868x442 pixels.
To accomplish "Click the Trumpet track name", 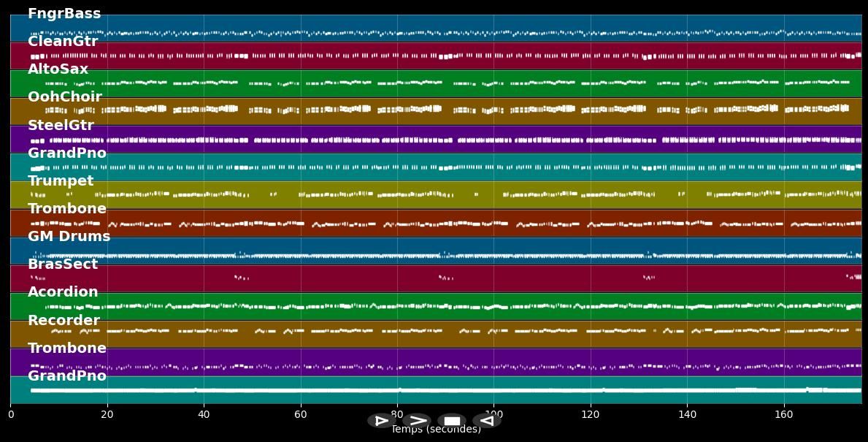I will point(61,181).
